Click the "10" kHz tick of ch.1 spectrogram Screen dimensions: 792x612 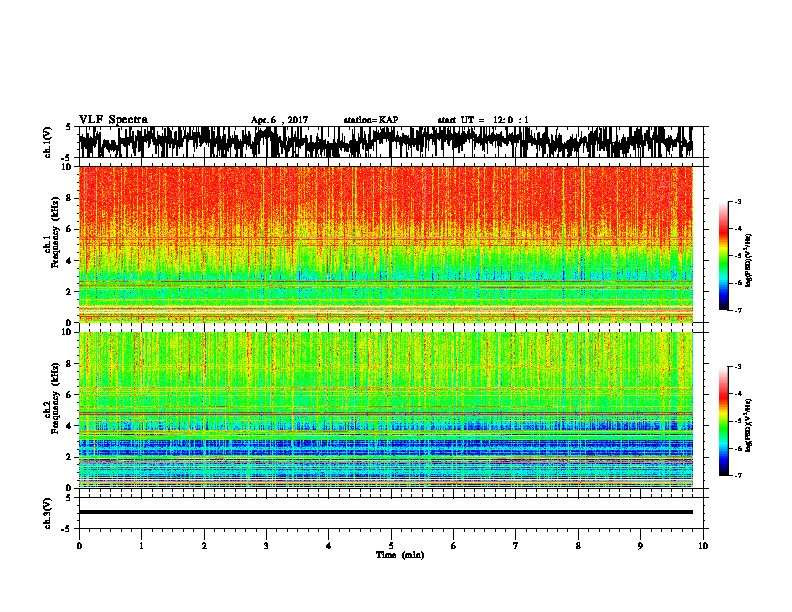coord(68,167)
